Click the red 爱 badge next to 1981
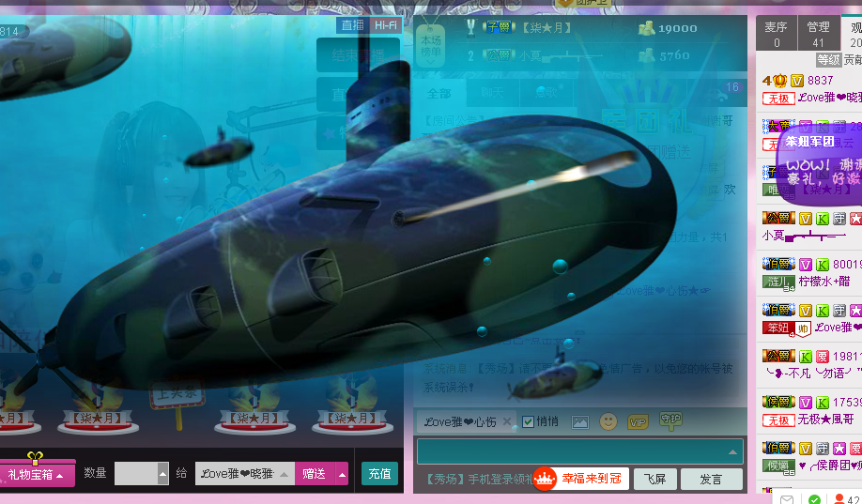This screenshot has height=504, width=862. coord(822,357)
